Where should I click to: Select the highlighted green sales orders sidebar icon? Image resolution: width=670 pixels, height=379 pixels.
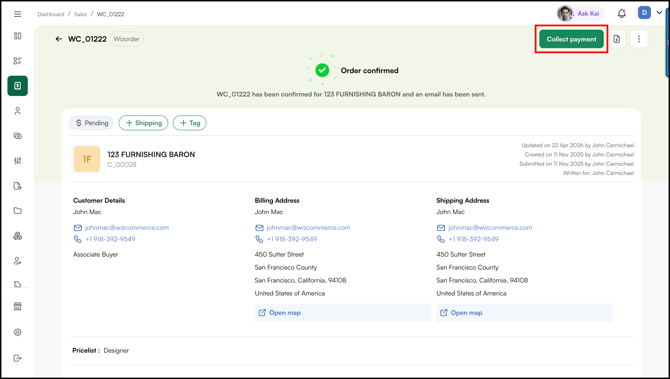tap(18, 86)
